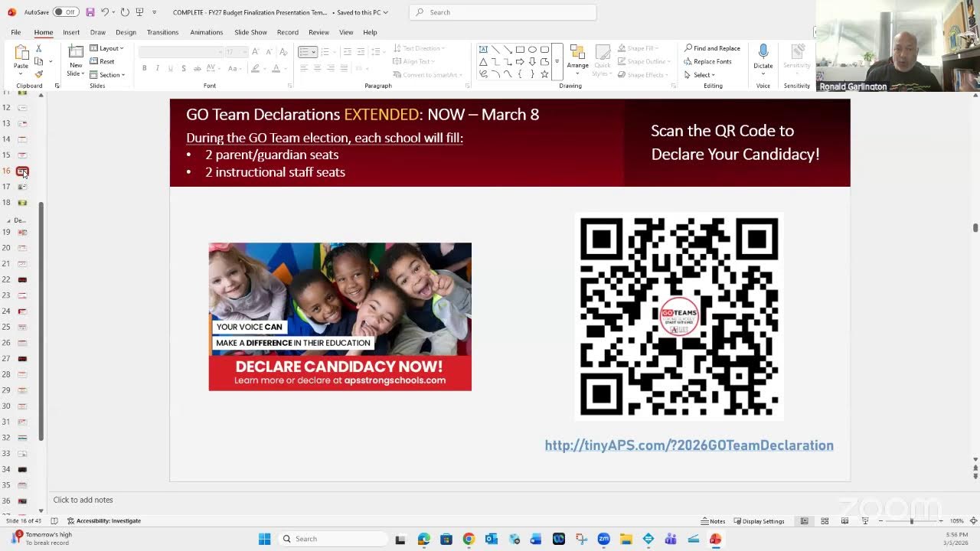Click the PowerPoint title bar Search box
Viewport: 980px width, 551px height.
point(502,12)
